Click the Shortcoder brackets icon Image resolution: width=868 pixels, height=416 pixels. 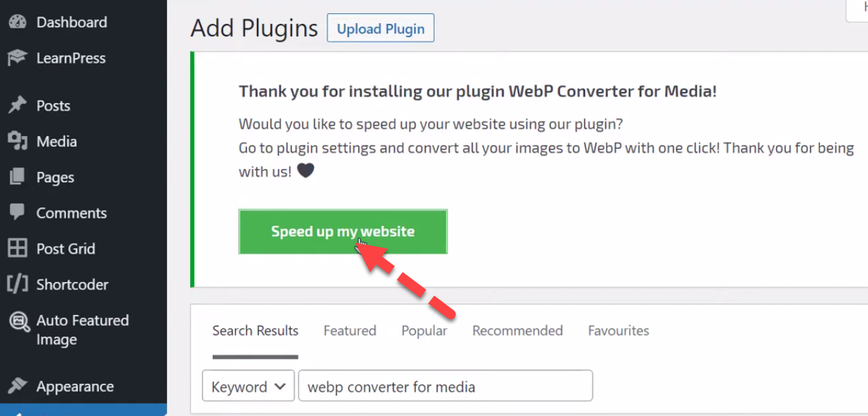coord(17,284)
